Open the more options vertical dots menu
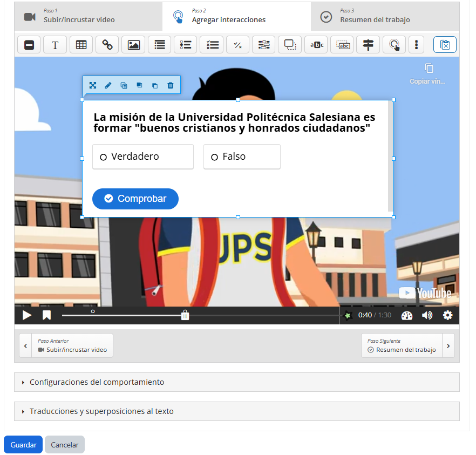This screenshot has height=455, width=476. (x=416, y=45)
